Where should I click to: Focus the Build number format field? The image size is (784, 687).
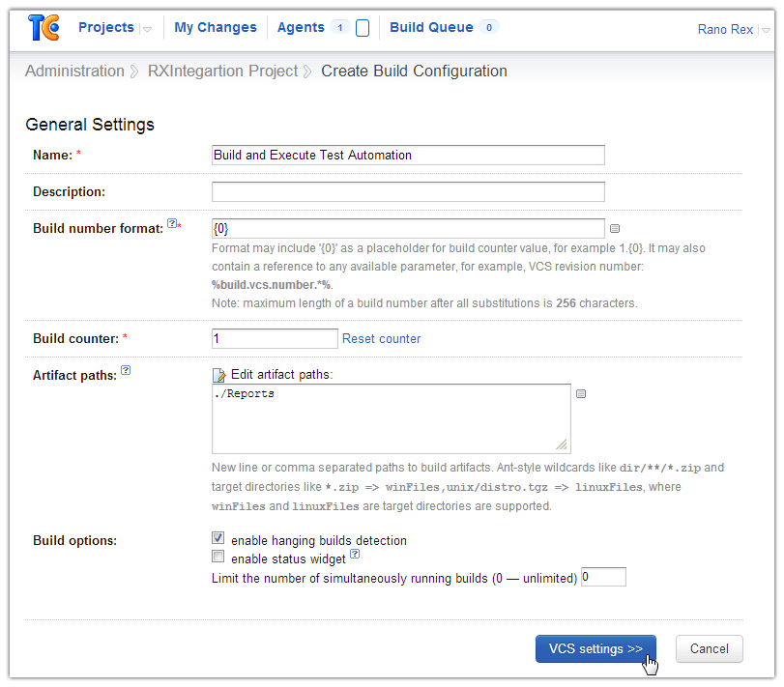coord(408,228)
